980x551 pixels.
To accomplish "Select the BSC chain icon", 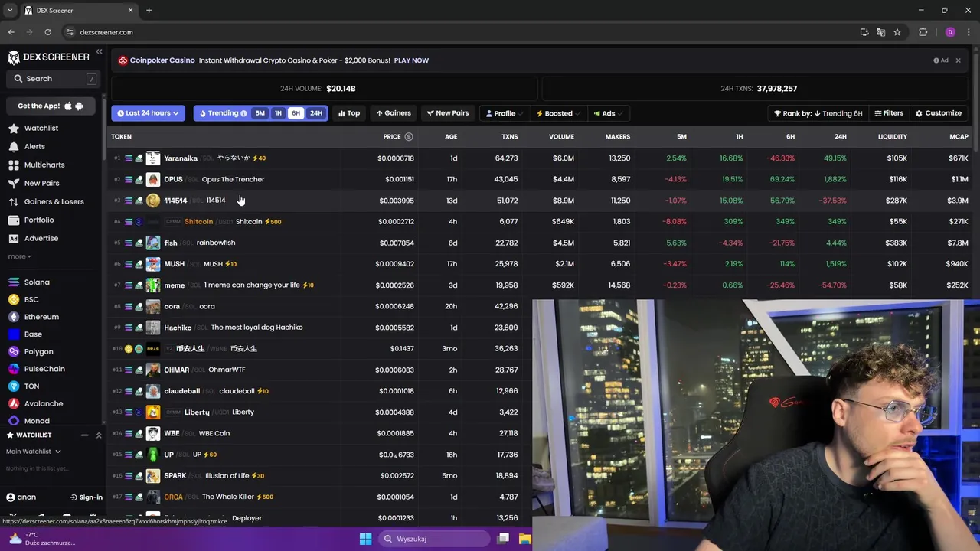I will [14, 299].
